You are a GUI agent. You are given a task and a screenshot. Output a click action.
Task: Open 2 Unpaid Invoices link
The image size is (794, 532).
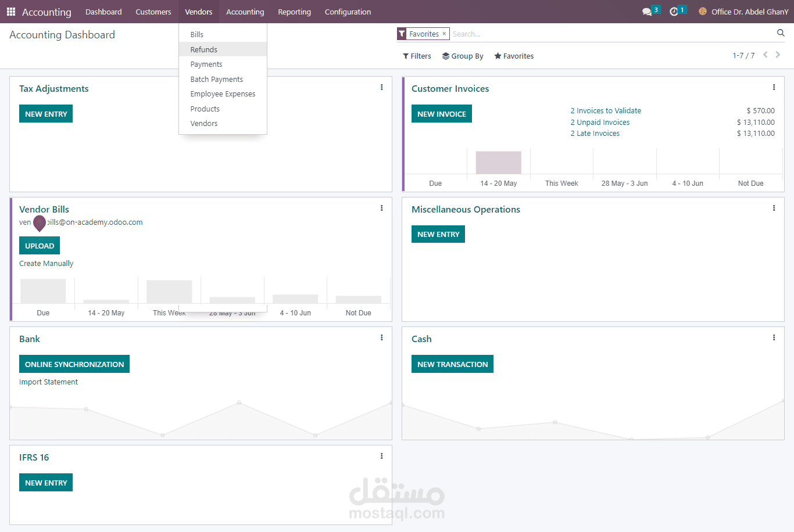coord(600,123)
